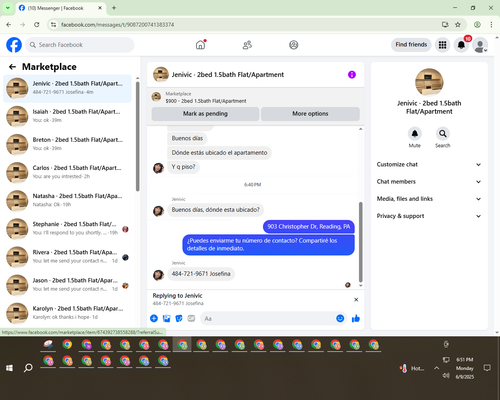The height and width of the screenshot is (400, 500).
Task: Send a thumbs-up like
Action: pyautogui.click(x=356, y=318)
